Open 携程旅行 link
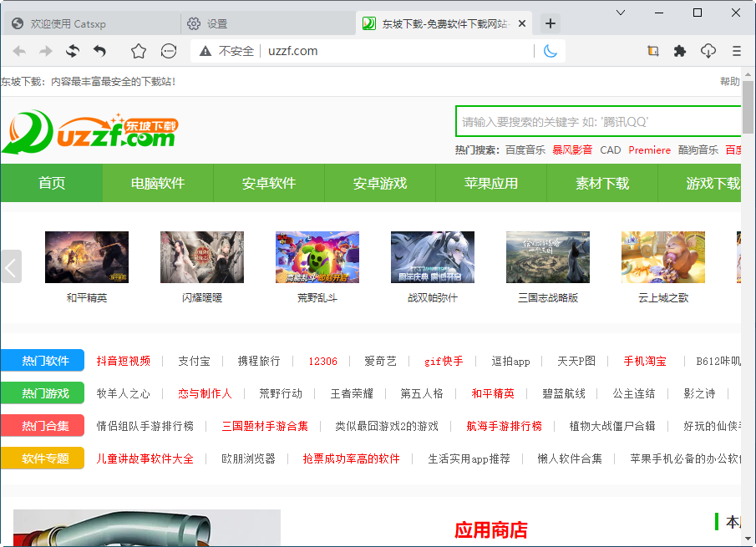 pos(259,361)
